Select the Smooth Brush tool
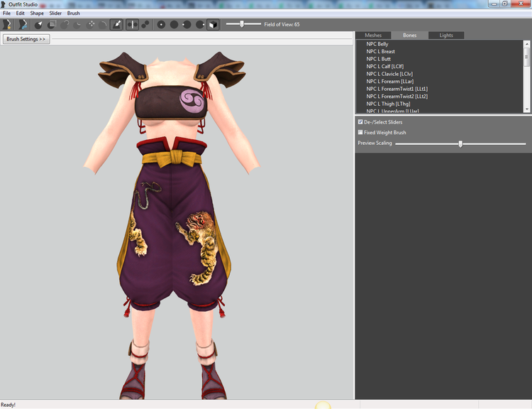The height and width of the screenshot is (409, 532). click(104, 24)
